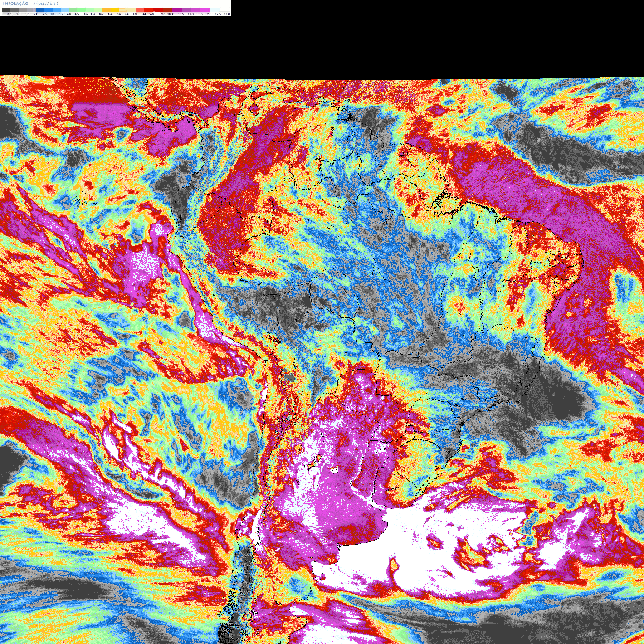Select the darkest gray legend swatch

[6, 10]
